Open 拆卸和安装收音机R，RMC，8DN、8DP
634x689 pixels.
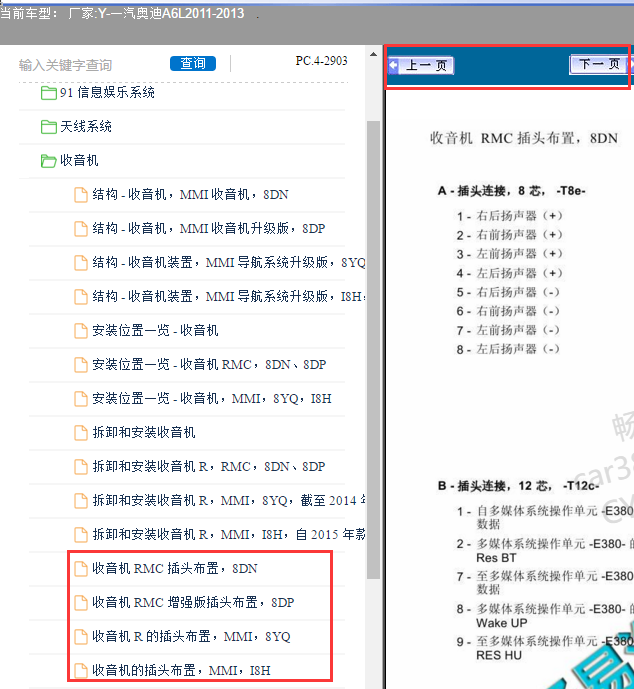[x=209, y=467]
